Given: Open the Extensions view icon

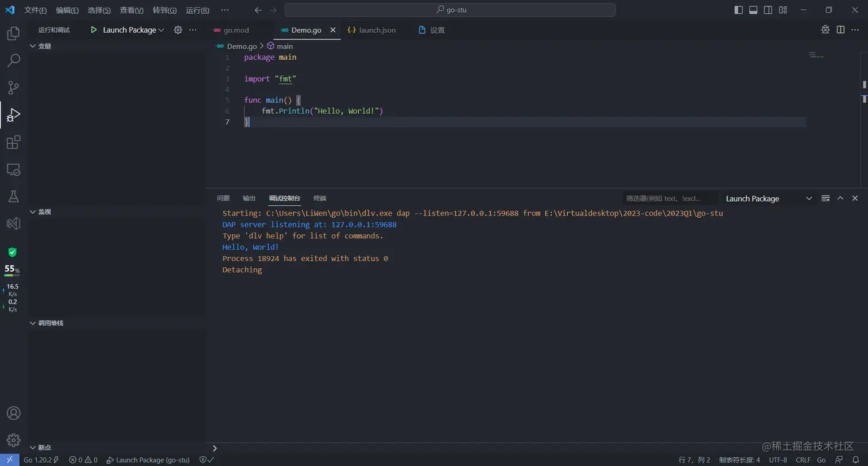Looking at the screenshot, I should coord(13,142).
